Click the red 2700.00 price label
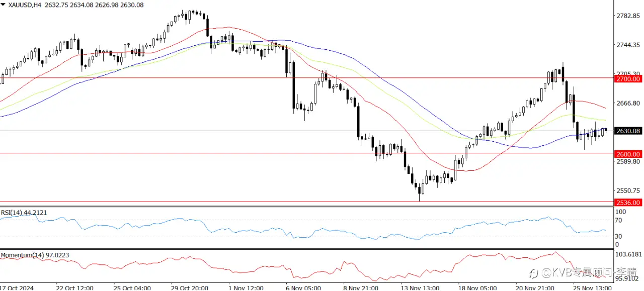The image size is (644, 291). pyautogui.click(x=628, y=79)
